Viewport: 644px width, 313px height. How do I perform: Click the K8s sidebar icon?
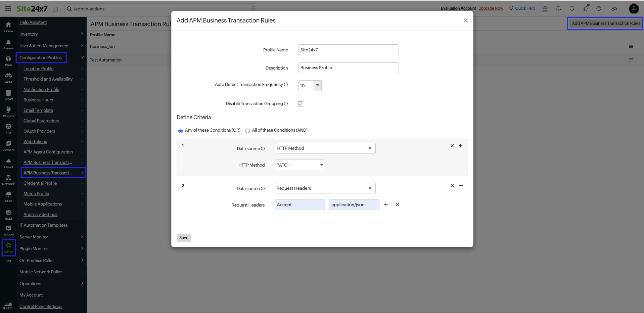[8, 128]
